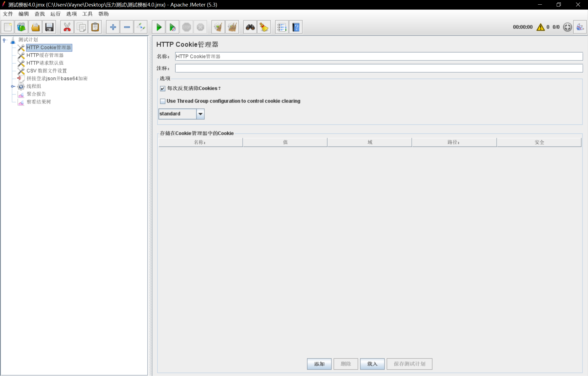Uncheck 每次反复清除Cookies checkbox
This screenshot has height=376, width=588.
pos(163,89)
